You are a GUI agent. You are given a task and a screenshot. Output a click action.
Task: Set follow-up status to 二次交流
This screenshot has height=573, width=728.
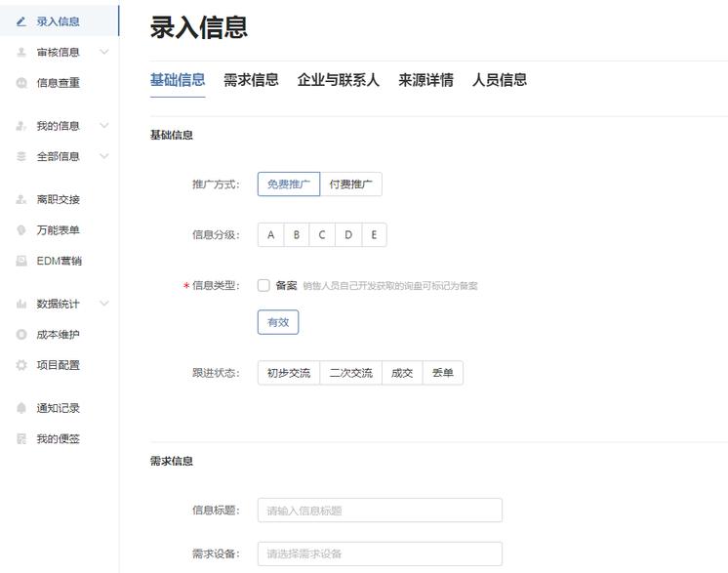click(x=351, y=373)
